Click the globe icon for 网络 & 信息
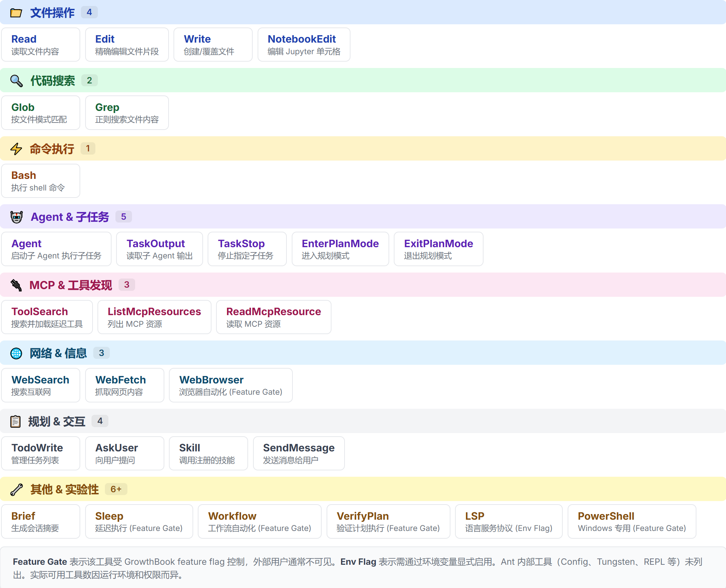This screenshot has height=588, width=726. tap(16, 353)
